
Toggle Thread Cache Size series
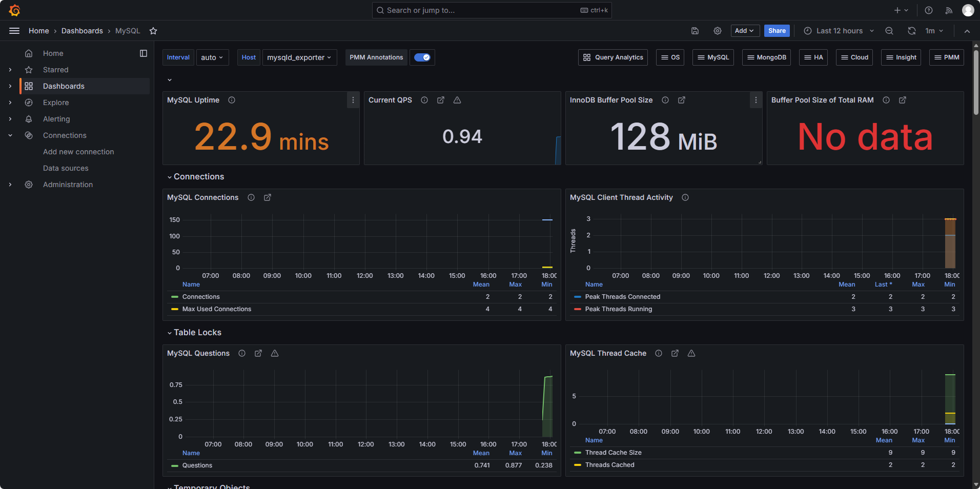[614, 453]
